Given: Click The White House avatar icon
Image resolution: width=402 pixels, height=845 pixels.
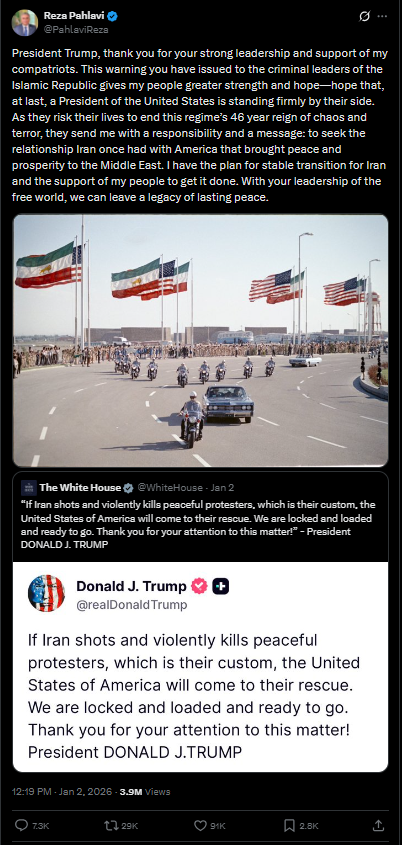Looking at the screenshot, I should (x=29, y=488).
